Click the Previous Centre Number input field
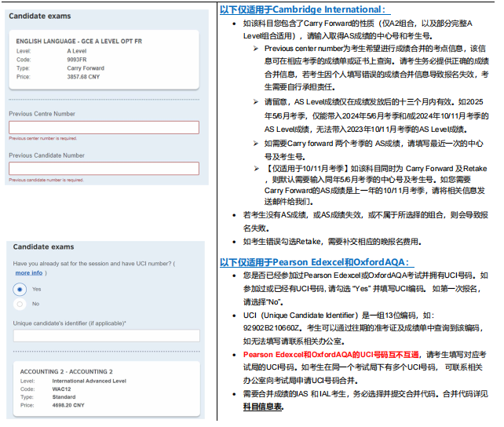Screen dimensions: 504x427 pyautogui.click(x=104, y=128)
